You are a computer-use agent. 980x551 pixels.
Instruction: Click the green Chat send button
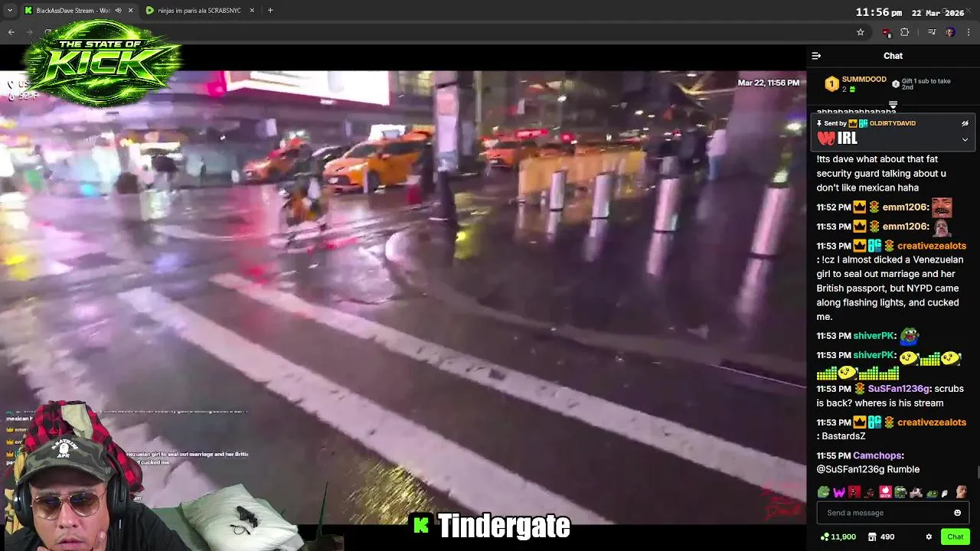[x=955, y=537]
